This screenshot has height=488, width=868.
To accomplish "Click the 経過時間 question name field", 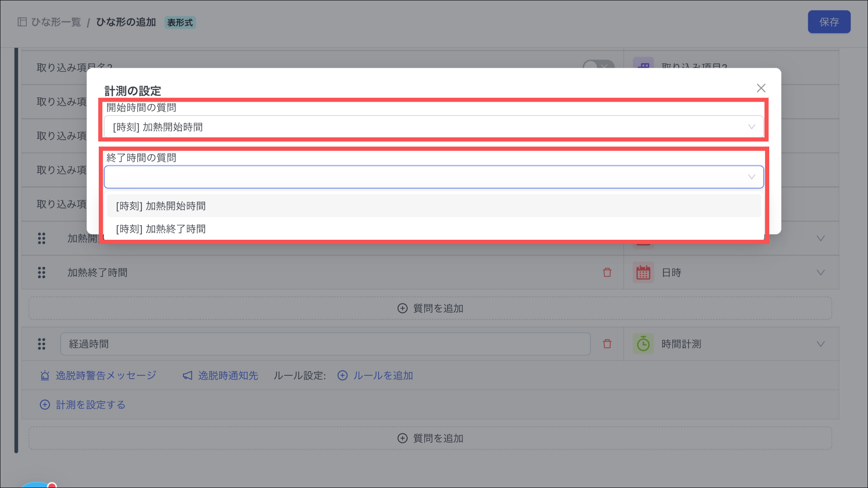I will click(x=325, y=344).
